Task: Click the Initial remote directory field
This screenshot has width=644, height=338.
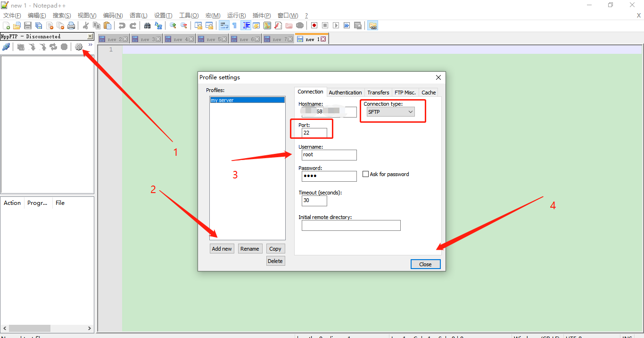Action: (x=351, y=225)
